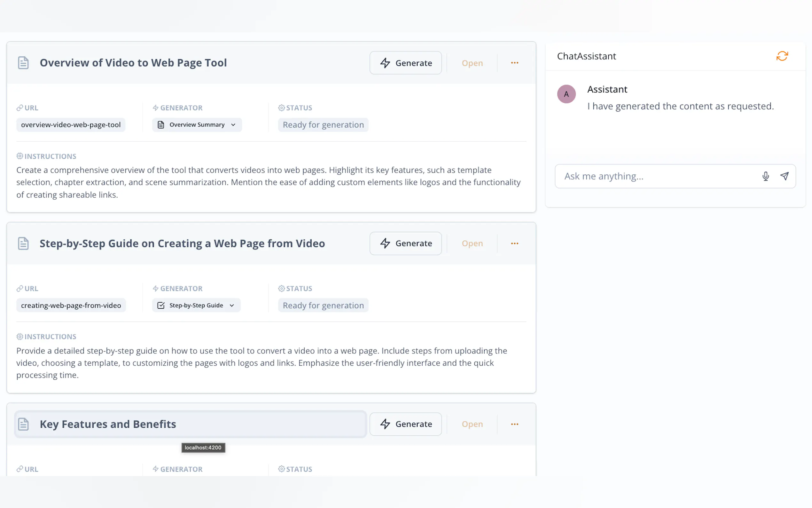The height and width of the screenshot is (508, 812).
Task: Open the Step-by-Step Guide page
Action: coord(472,243)
